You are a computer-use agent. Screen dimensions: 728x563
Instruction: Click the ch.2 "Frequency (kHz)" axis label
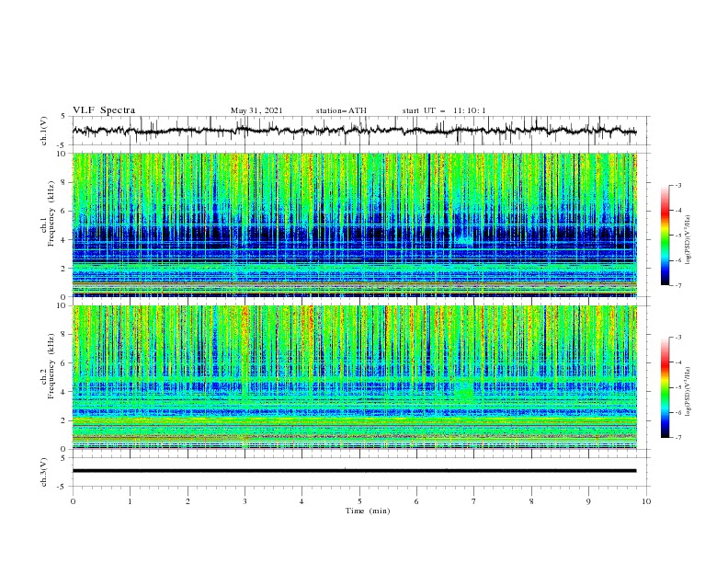51,366
